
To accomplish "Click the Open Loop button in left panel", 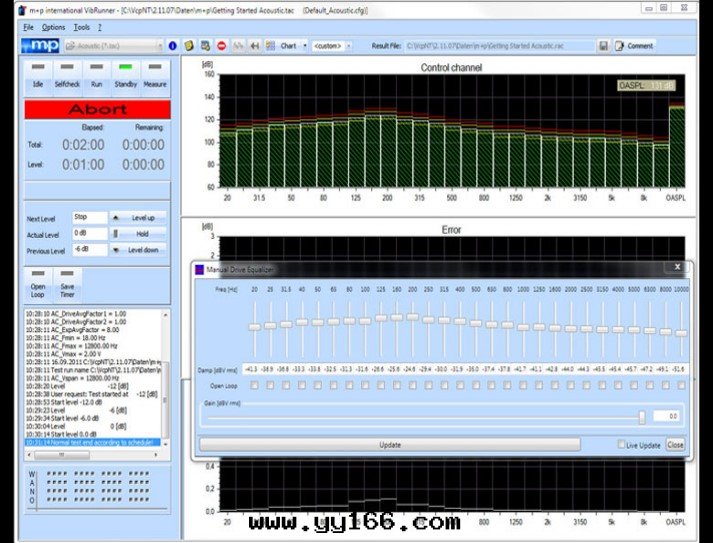I will [37, 281].
